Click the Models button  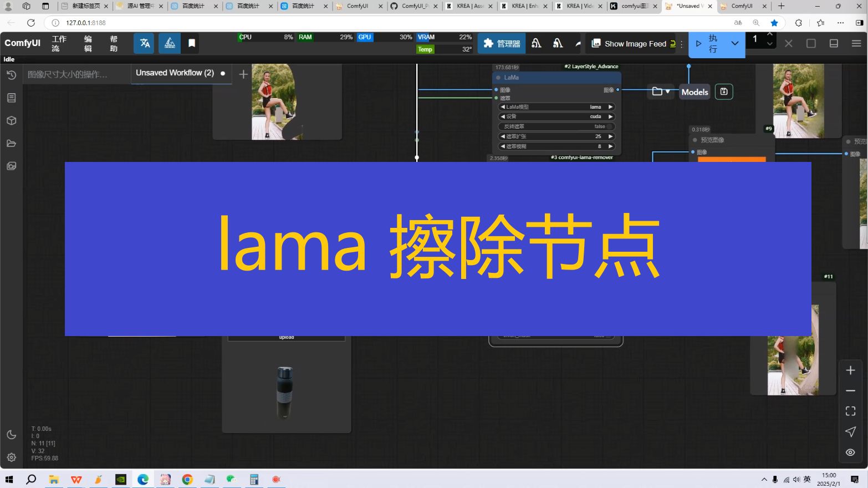tap(695, 92)
